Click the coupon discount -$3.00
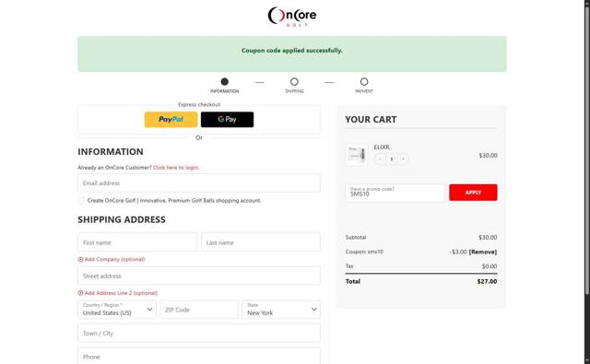The image size is (590, 364). click(458, 252)
